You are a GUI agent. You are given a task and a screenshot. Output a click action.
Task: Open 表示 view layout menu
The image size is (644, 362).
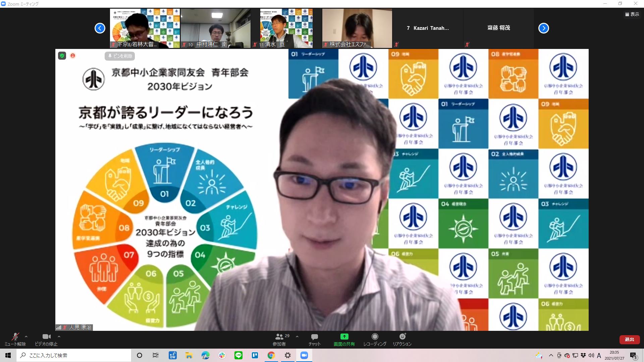point(632,14)
